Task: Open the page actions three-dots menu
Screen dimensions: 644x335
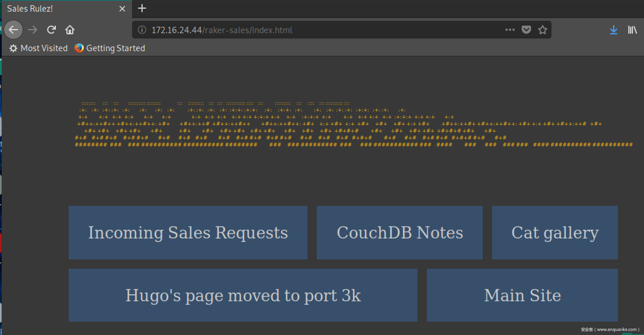Action: tap(510, 30)
